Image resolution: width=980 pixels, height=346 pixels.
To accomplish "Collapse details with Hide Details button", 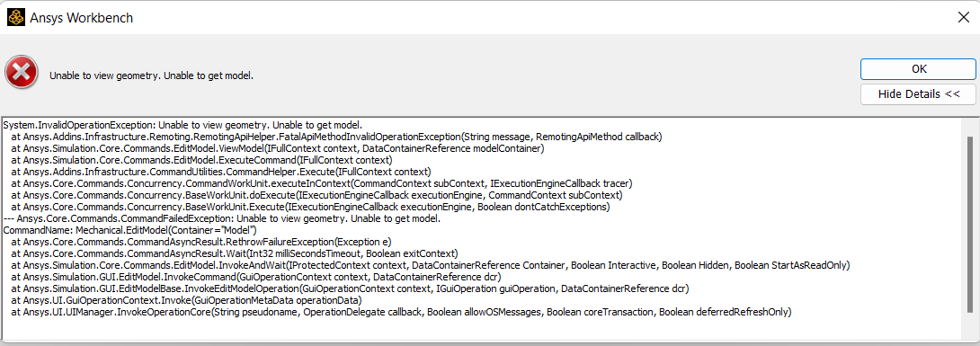I will coord(918,94).
